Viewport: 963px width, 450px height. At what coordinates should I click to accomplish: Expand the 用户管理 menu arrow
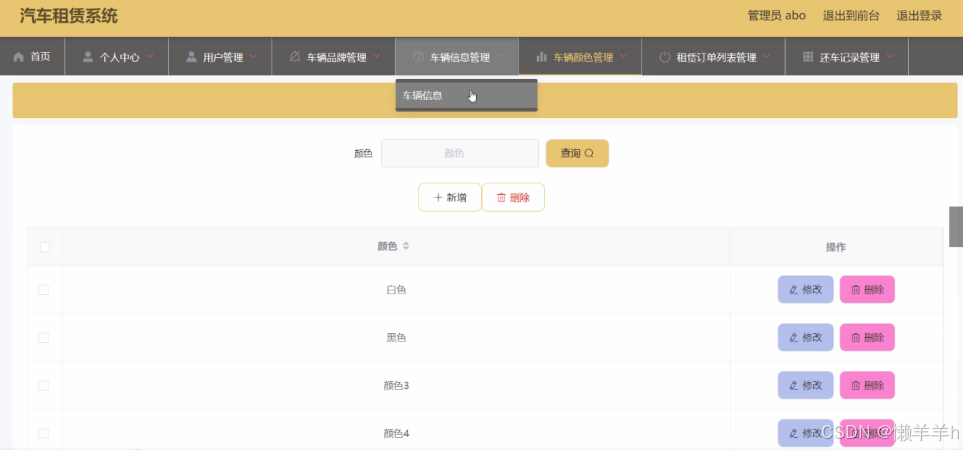click(254, 56)
